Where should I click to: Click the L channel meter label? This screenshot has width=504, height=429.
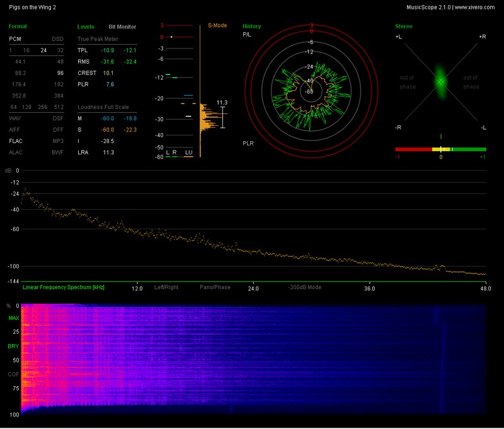pos(168,152)
